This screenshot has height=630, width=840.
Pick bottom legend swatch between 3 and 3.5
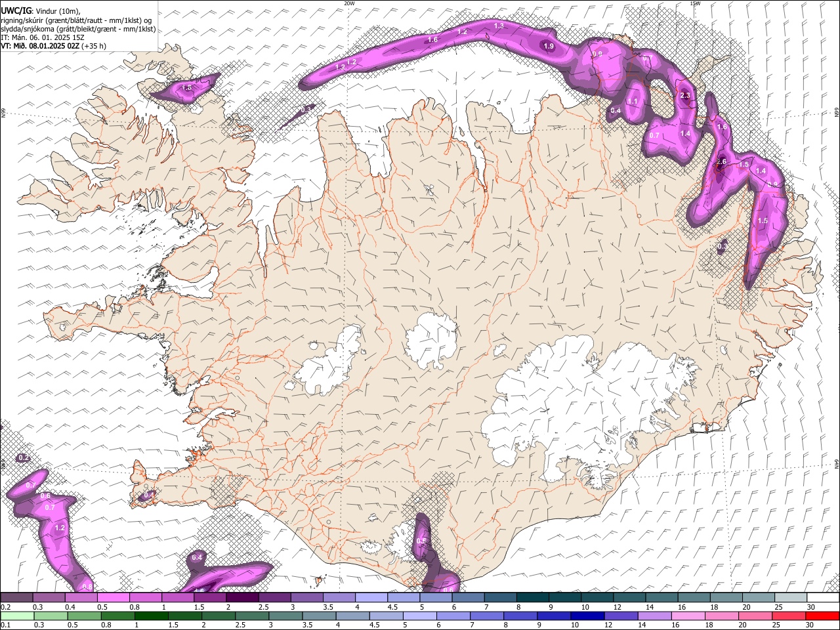coord(285,616)
